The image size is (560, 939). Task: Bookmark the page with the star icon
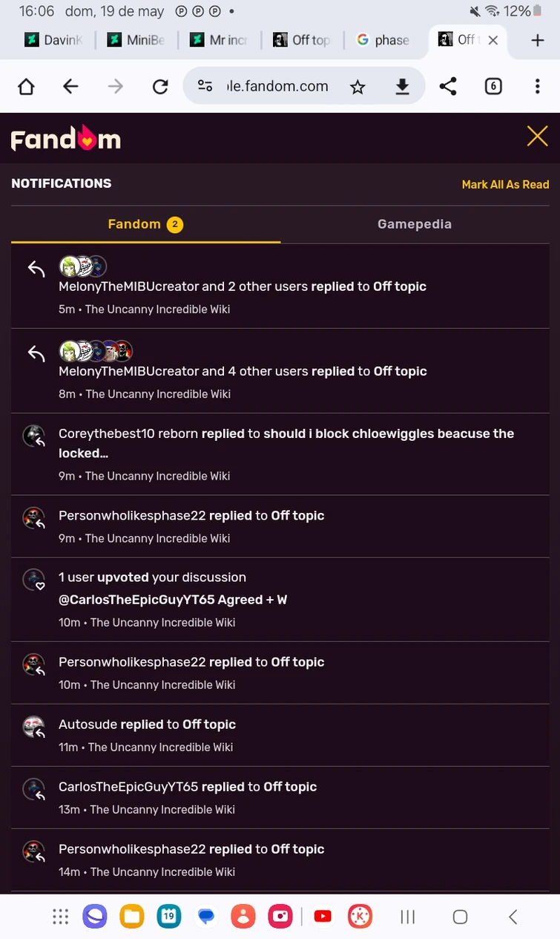[358, 86]
